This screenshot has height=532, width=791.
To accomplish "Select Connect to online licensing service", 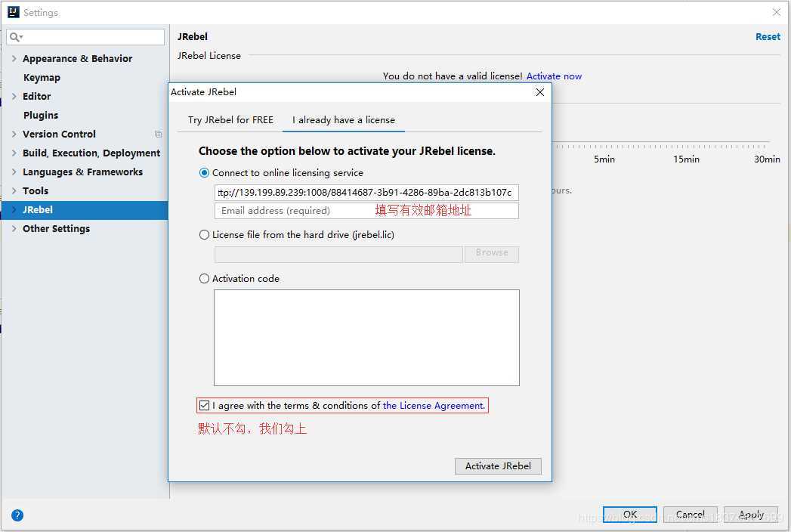I will click(204, 173).
